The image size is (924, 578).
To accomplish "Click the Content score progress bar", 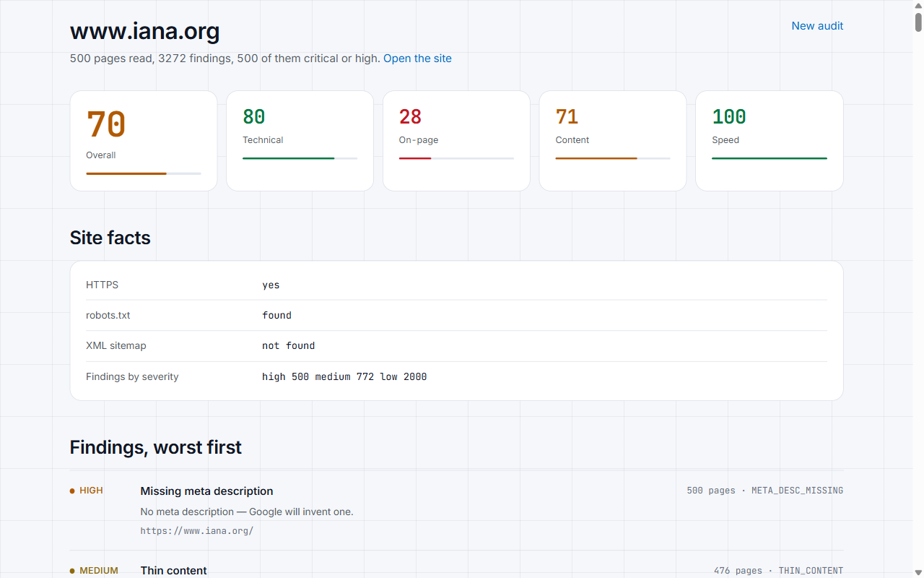I will (x=613, y=158).
